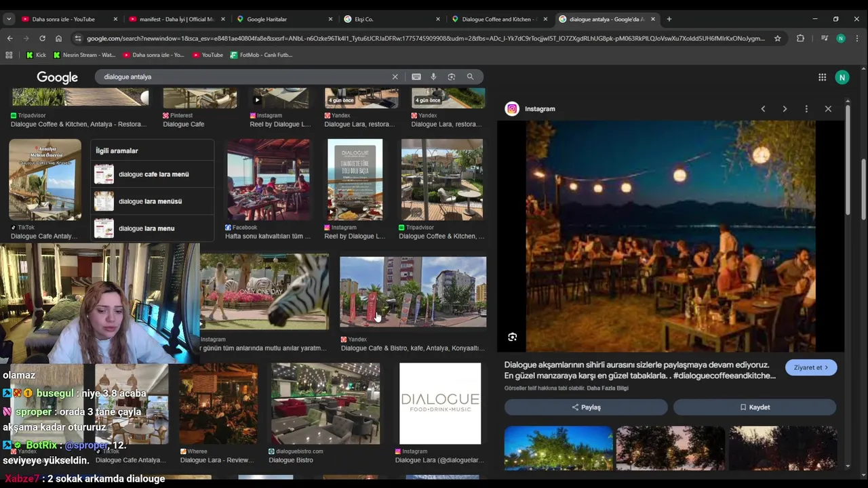Open the YouTube bookmark

pyautogui.click(x=208, y=55)
